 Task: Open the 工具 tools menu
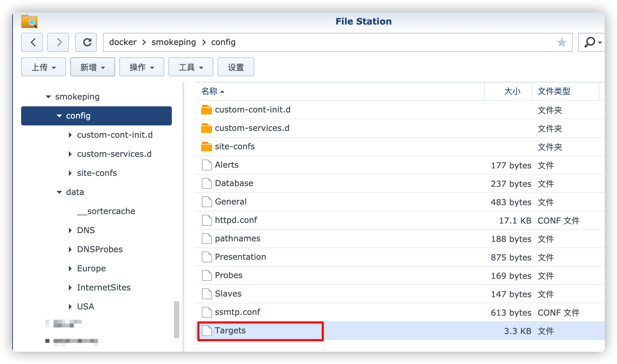pos(191,67)
